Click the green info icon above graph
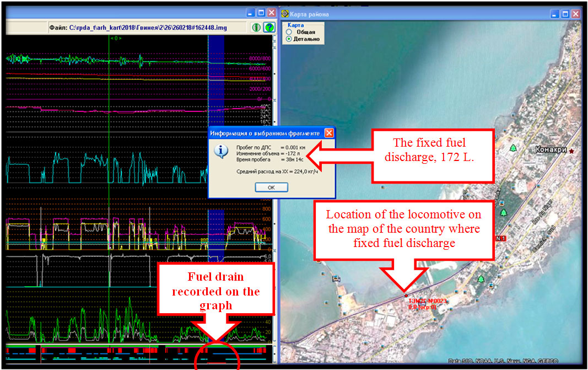Image resolution: width=588 pixels, height=370 pixels. click(x=256, y=27)
